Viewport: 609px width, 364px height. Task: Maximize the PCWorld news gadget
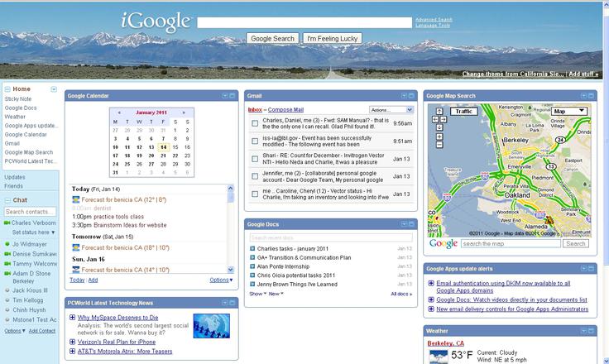(x=233, y=303)
